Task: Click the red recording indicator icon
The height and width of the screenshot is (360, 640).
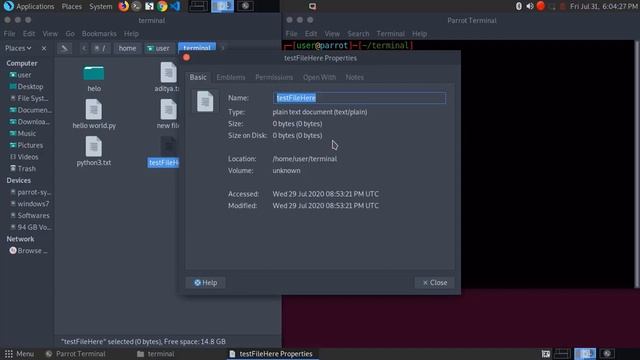Action: 540,6
